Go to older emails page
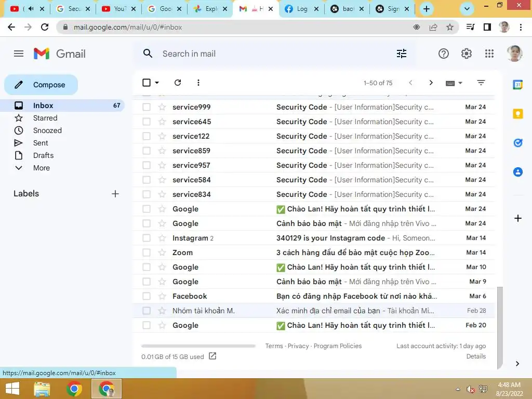 tap(431, 83)
